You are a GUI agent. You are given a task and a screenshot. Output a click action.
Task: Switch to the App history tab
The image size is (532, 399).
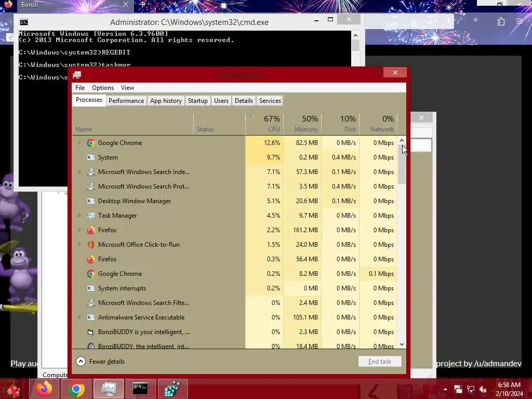(166, 101)
